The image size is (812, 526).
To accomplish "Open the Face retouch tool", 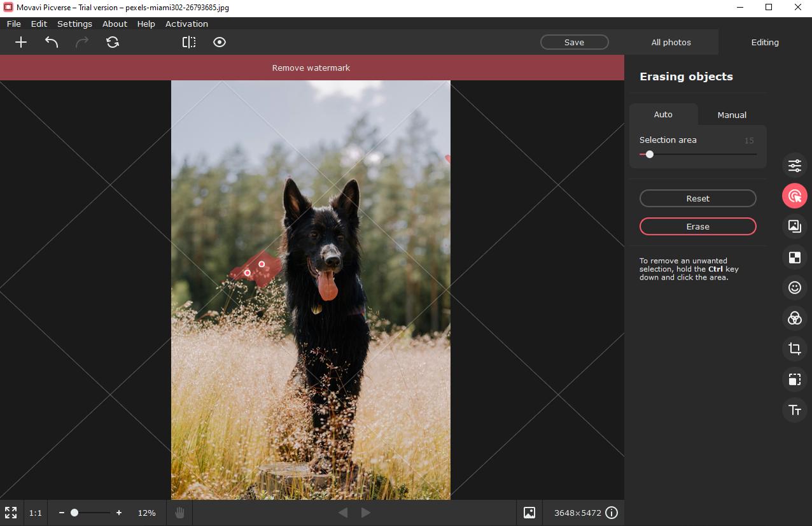I will coord(794,287).
